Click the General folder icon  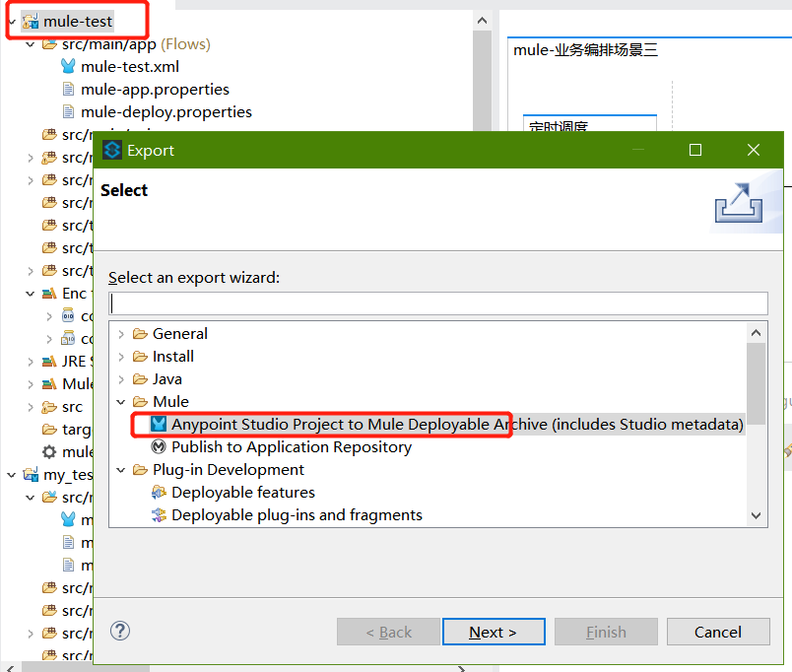click(x=140, y=334)
